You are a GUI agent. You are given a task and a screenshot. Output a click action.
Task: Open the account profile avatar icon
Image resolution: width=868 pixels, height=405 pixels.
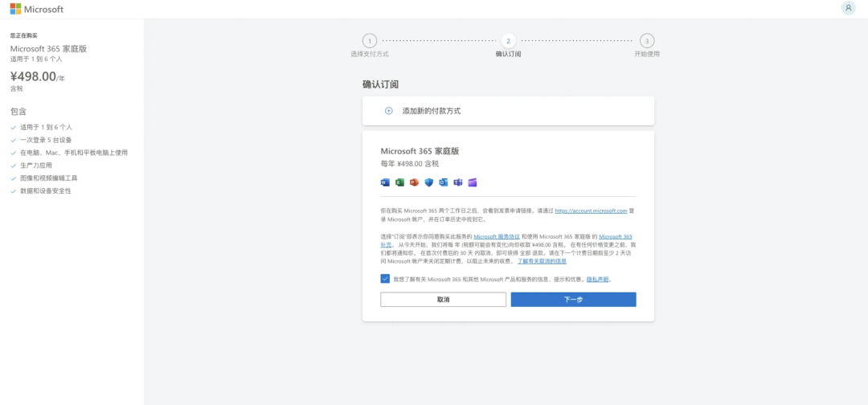(848, 8)
